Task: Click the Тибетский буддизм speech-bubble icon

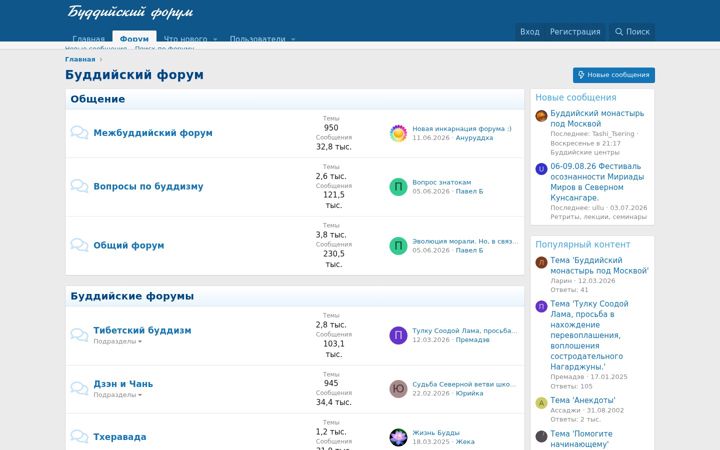Action: click(x=79, y=335)
